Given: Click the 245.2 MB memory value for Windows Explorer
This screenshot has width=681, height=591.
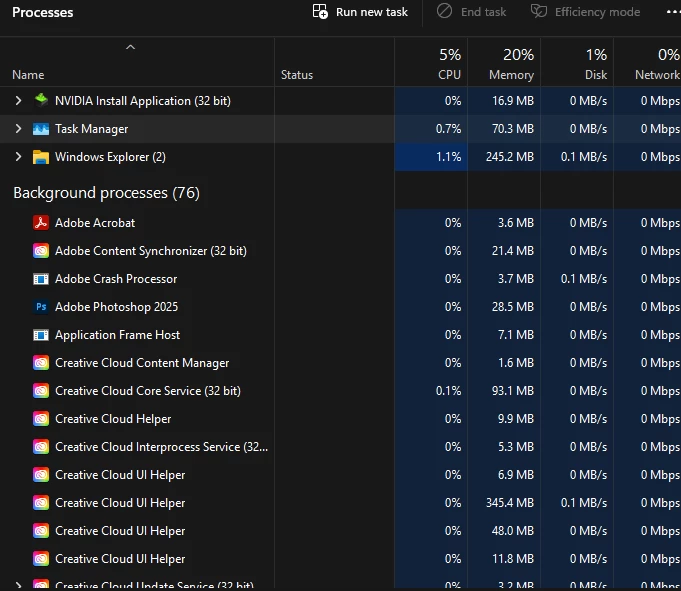Looking at the screenshot, I should tap(509, 157).
